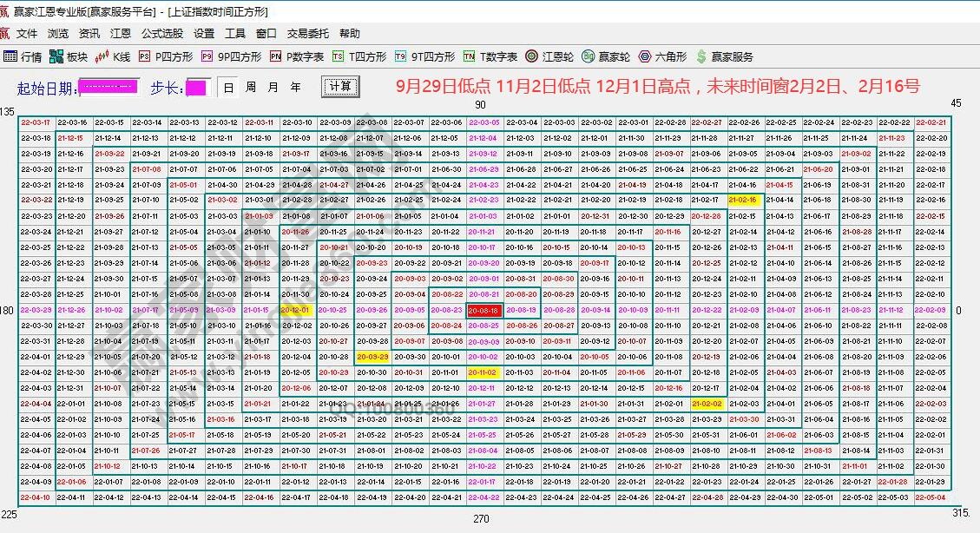Expand the 交易委托 menu
The image size is (980, 533).
[308, 34]
